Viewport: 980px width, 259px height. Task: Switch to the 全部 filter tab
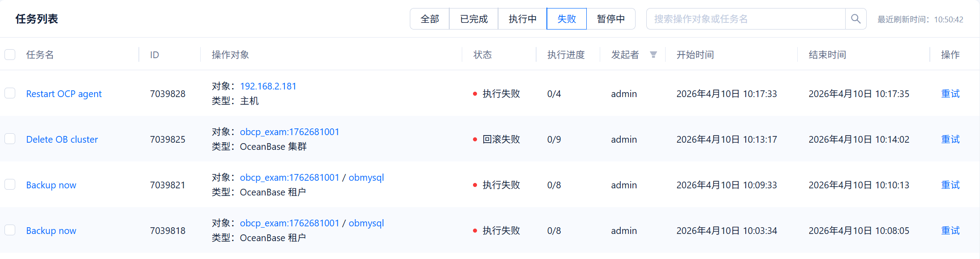430,19
